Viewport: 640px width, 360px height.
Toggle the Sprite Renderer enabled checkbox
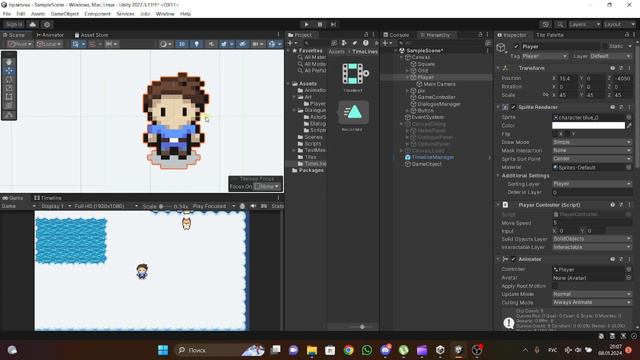513,107
